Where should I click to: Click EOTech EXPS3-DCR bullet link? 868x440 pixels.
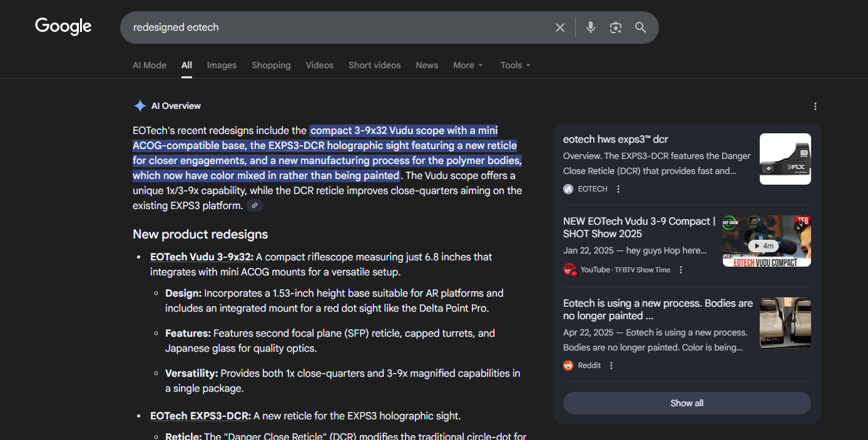click(200, 416)
